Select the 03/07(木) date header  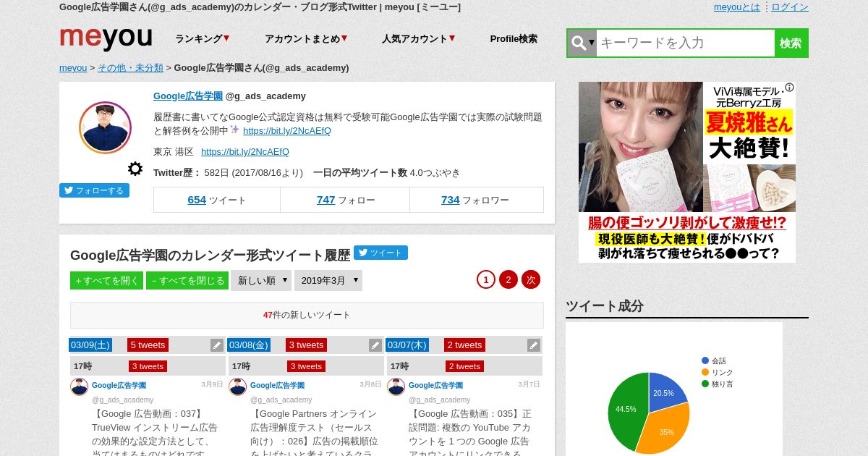point(407,345)
